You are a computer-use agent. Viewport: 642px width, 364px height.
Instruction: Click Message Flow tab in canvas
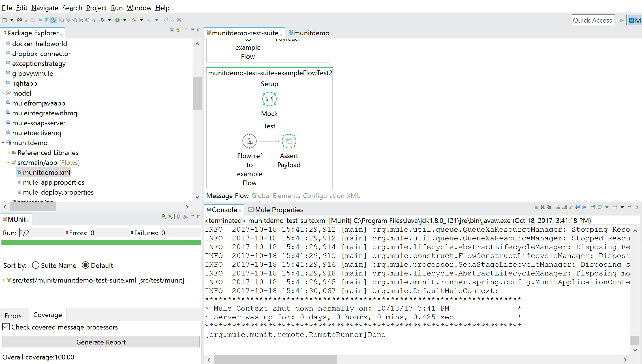[x=228, y=196]
